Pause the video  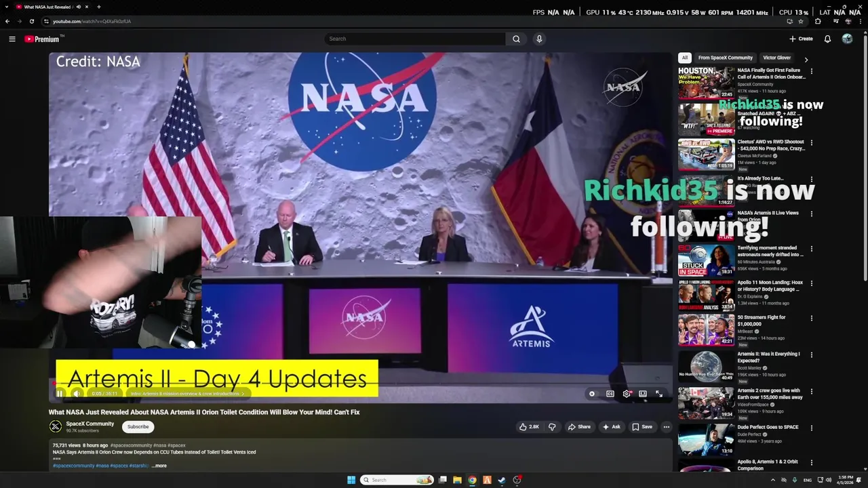click(x=60, y=393)
